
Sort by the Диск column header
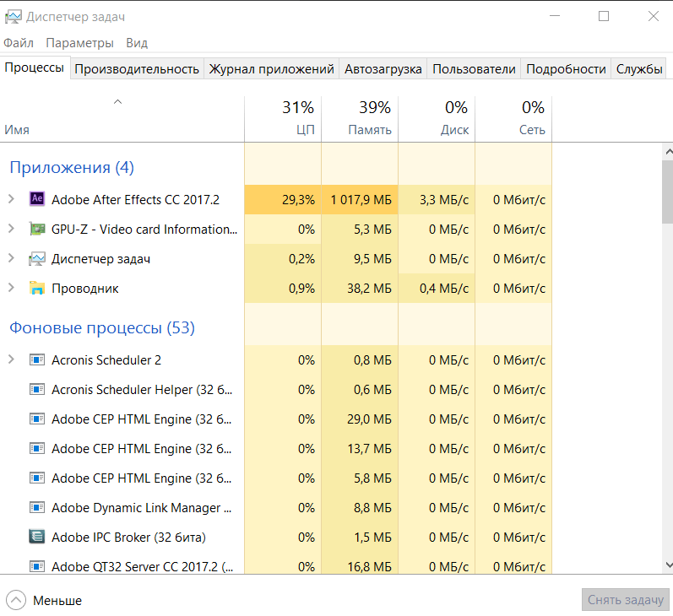click(437, 119)
